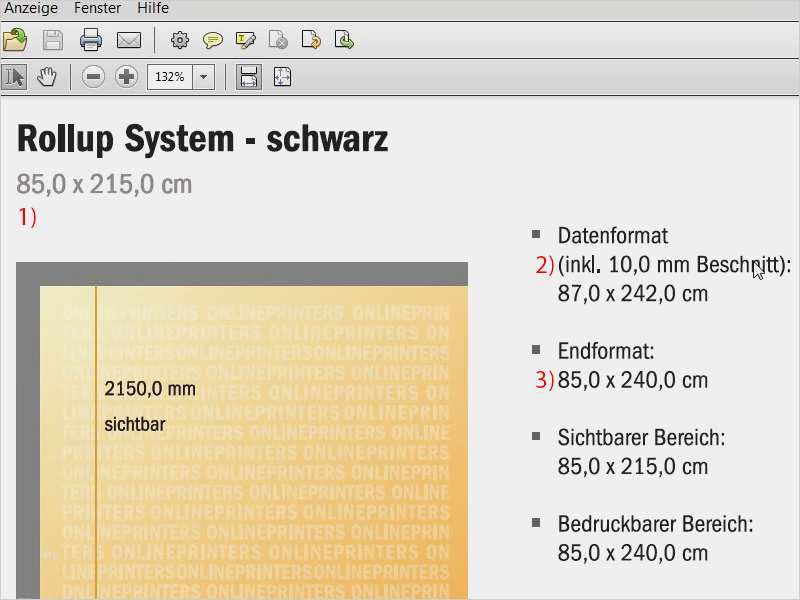Click the 'Sichtbarer Bereich:' label
Image resolution: width=800 pixels, height=600 pixels.
pyautogui.click(x=641, y=438)
